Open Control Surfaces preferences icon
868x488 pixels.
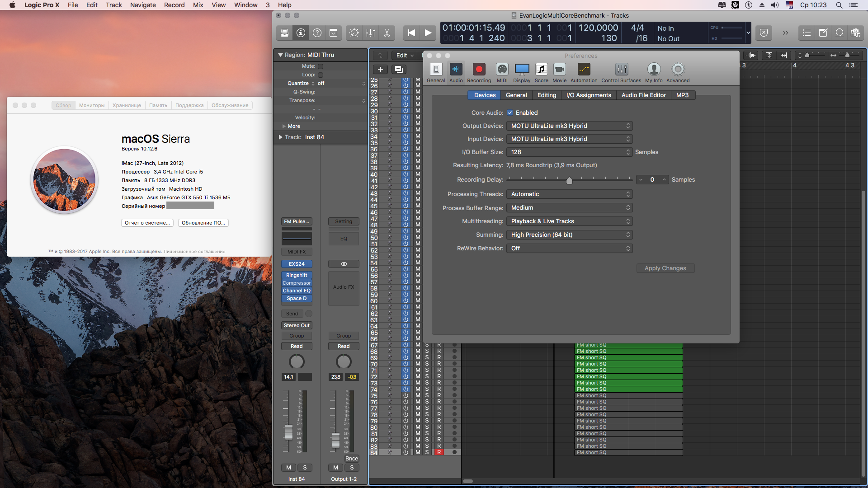point(621,73)
